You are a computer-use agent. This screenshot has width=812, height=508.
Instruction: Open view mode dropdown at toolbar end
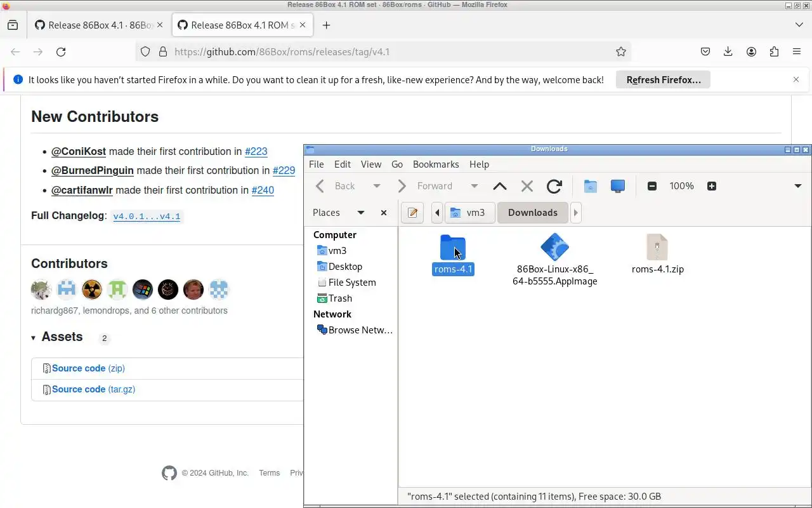(x=798, y=186)
